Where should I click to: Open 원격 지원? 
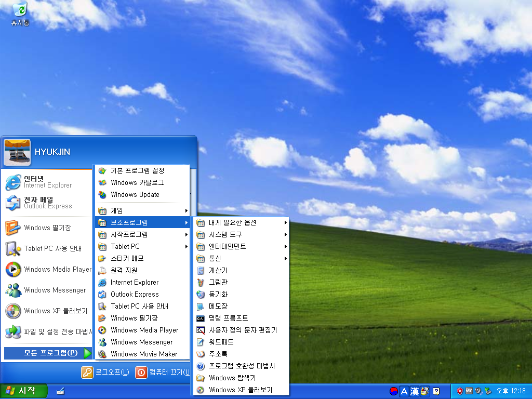pos(142,270)
